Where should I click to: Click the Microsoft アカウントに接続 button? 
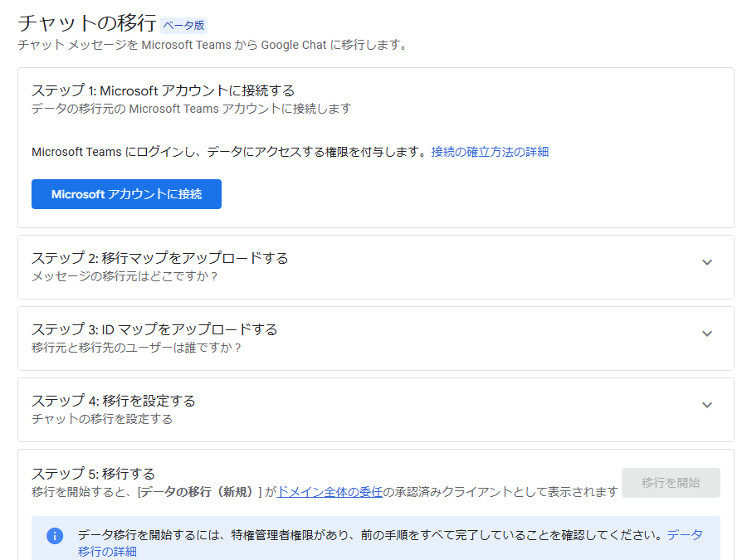point(126,194)
